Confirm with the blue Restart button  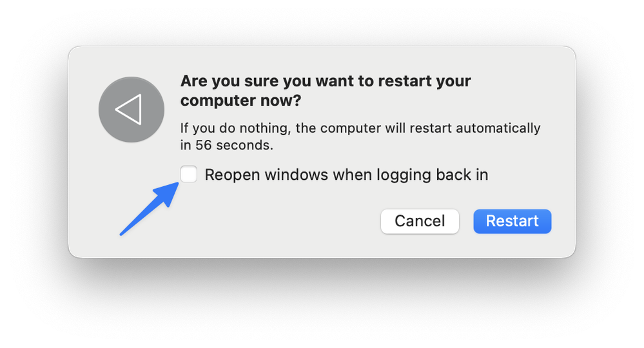(512, 221)
